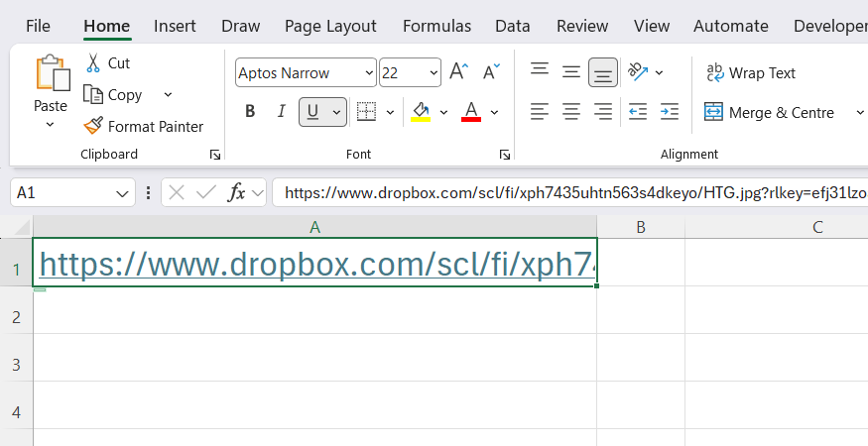Select column B header
The height and width of the screenshot is (446, 868).
(x=641, y=227)
